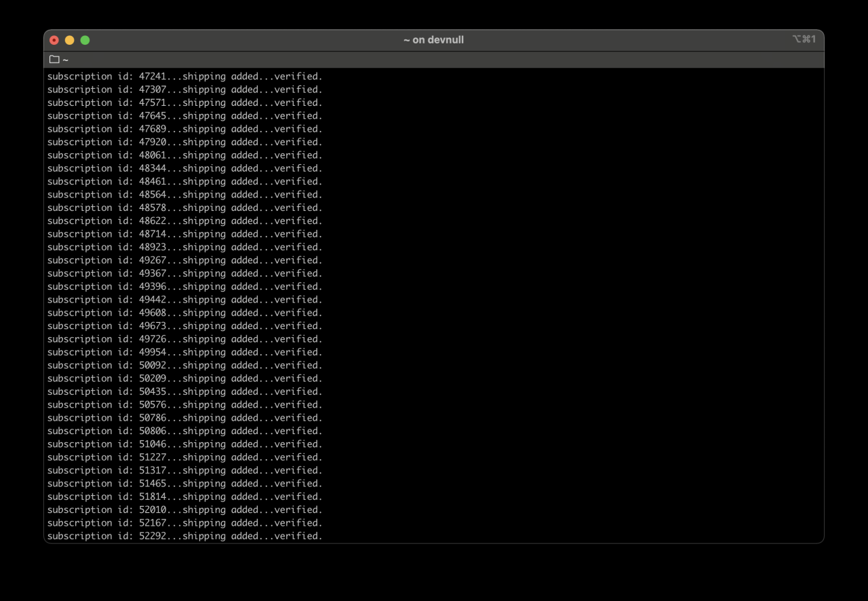The height and width of the screenshot is (601, 868).
Task: Click the line with subscription id 47920
Action: (185, 142)
